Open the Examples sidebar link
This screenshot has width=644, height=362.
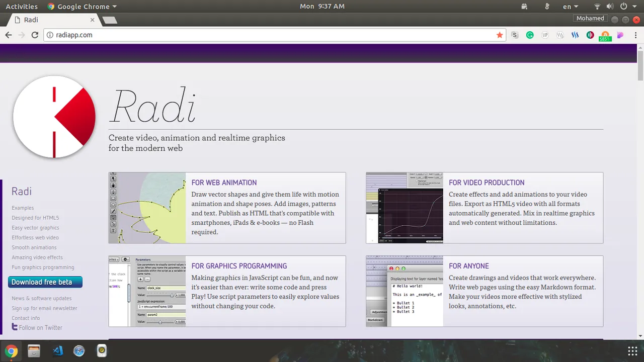pyautogui.click(x=23, y=208)
